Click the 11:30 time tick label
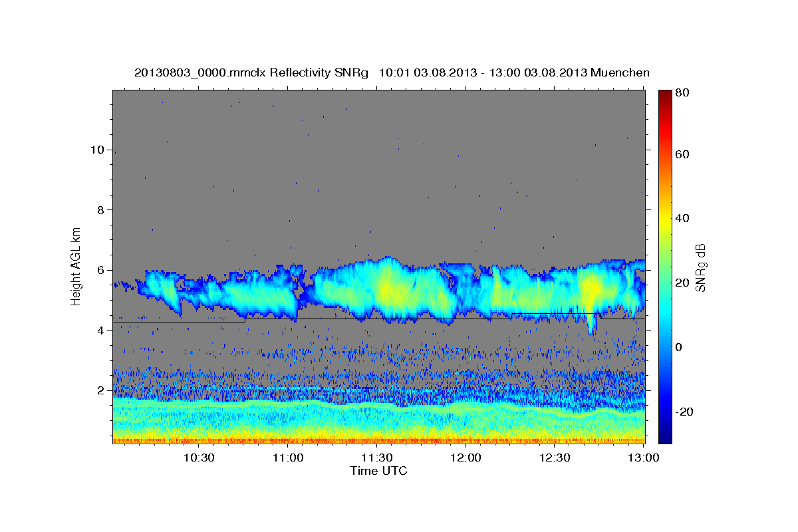Screen dimensions: 798x532 (377, 458)
